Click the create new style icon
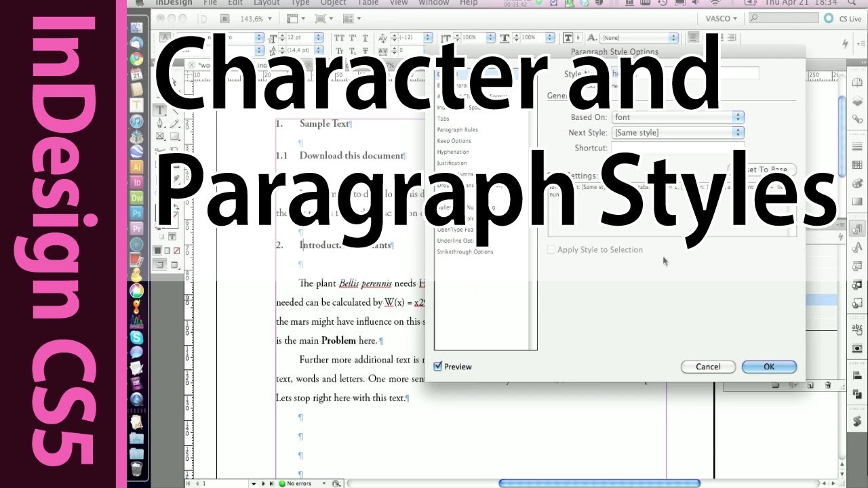This screenshot has height=488, width=868. point(810,385)
